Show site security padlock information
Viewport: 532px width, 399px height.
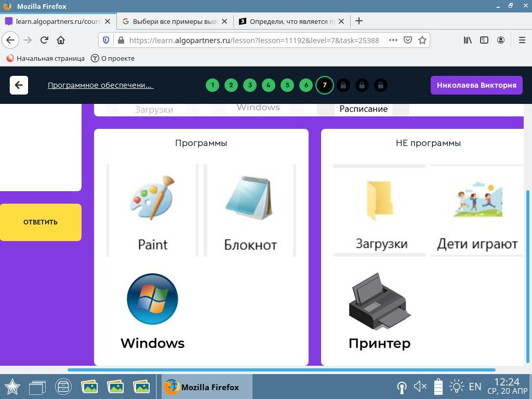pyautogui.click(x=121, y=41)
